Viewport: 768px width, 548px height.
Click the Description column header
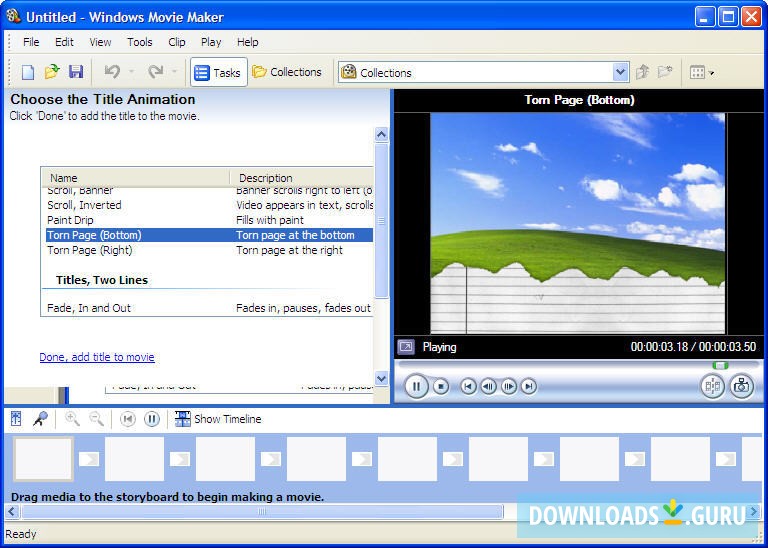pyautogui.click(x=302, y=178)
